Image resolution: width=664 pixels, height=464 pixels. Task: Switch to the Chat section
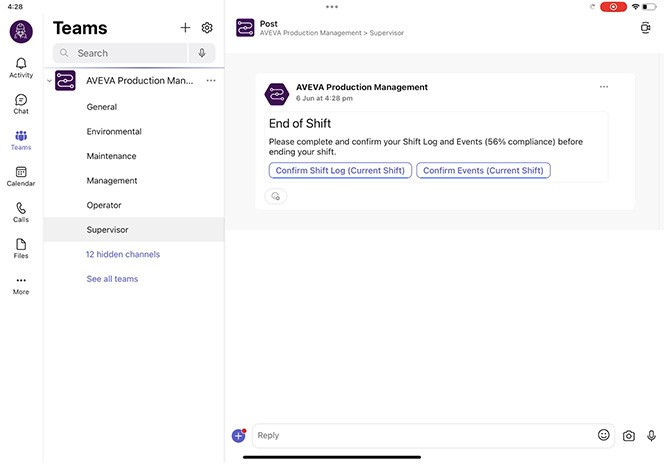tap(21, 104)
